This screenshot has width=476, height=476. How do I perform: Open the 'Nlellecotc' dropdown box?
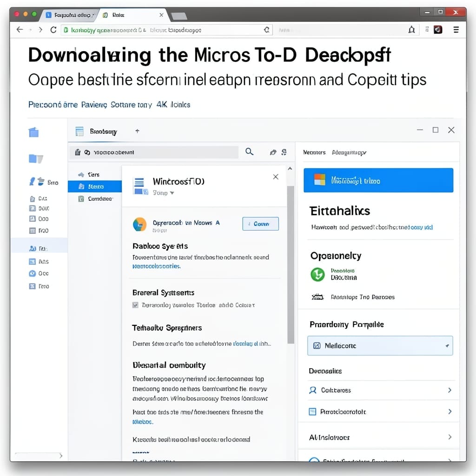[x=380, y=345]
